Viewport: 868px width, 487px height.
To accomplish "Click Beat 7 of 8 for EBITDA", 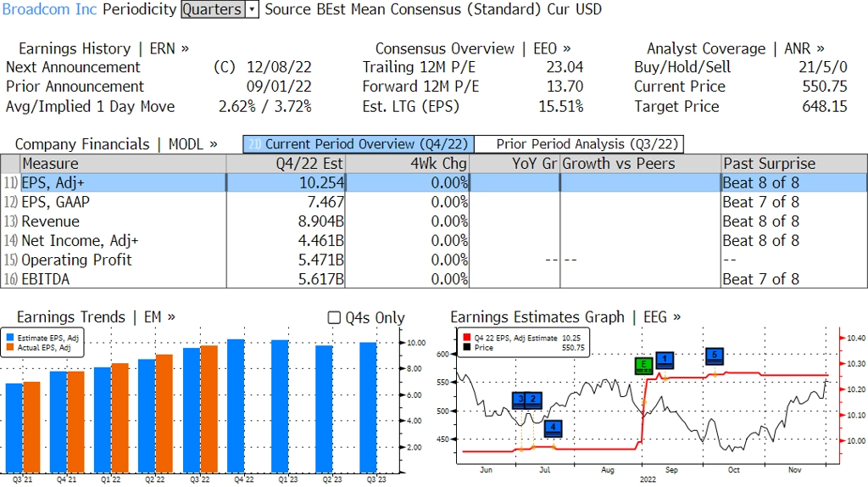I will point(760,279).
